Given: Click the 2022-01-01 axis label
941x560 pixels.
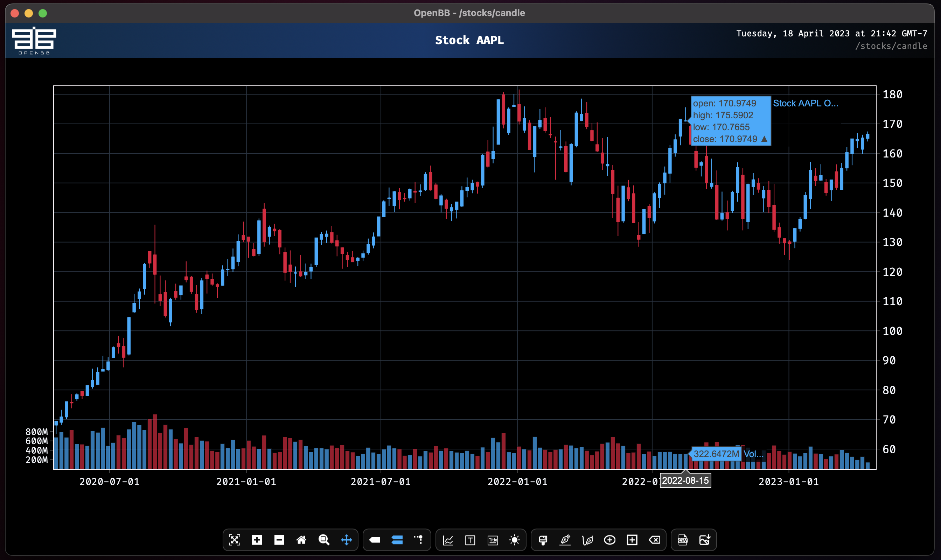Looking at the screenshot, I should tap(517, 482).
